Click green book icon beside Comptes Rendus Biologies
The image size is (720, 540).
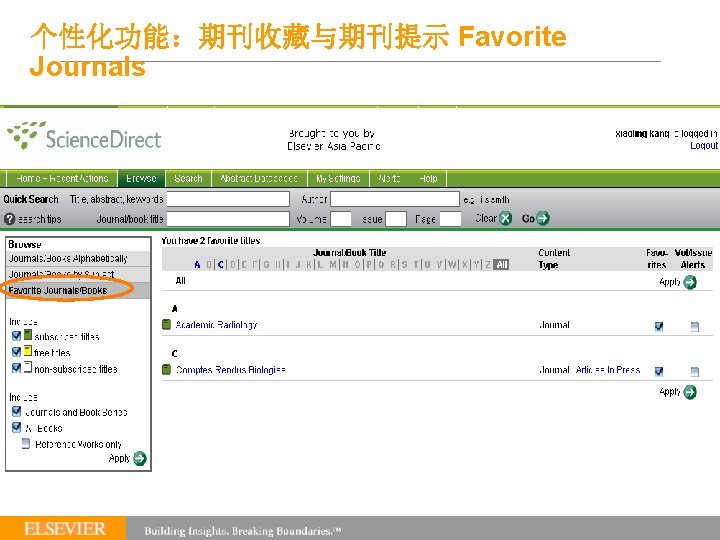click(167, 369)
